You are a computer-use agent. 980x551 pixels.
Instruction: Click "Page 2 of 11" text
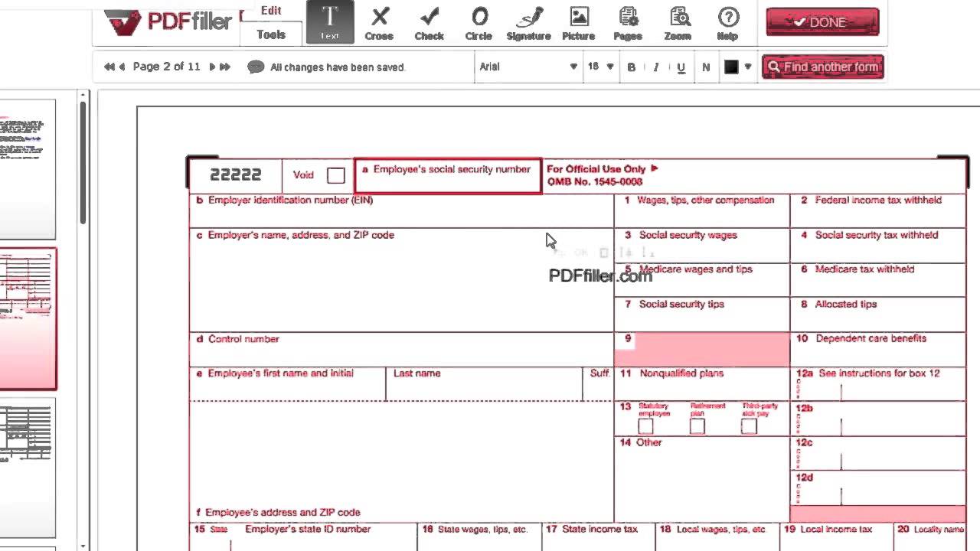pos(166,67)
